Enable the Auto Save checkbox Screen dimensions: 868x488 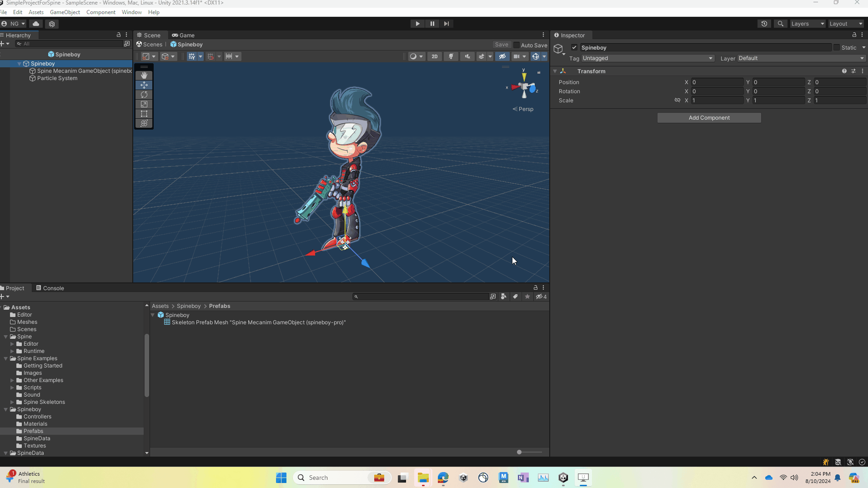(517, 45)
